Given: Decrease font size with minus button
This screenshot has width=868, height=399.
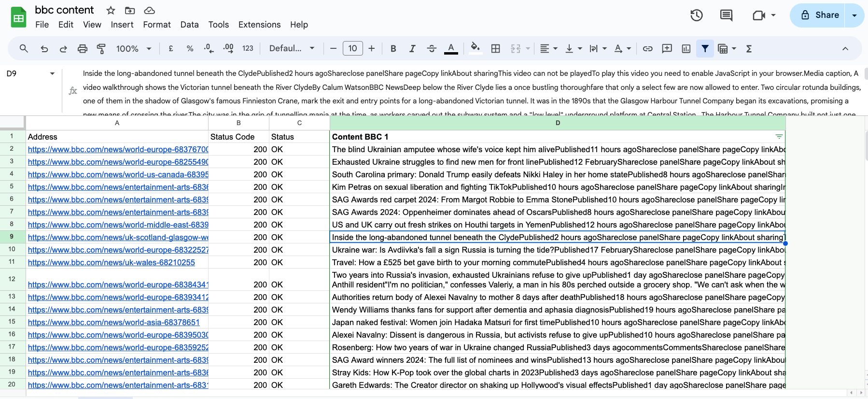Looking at the screenshot, I should pyautogui.click(x=333, y=48).
